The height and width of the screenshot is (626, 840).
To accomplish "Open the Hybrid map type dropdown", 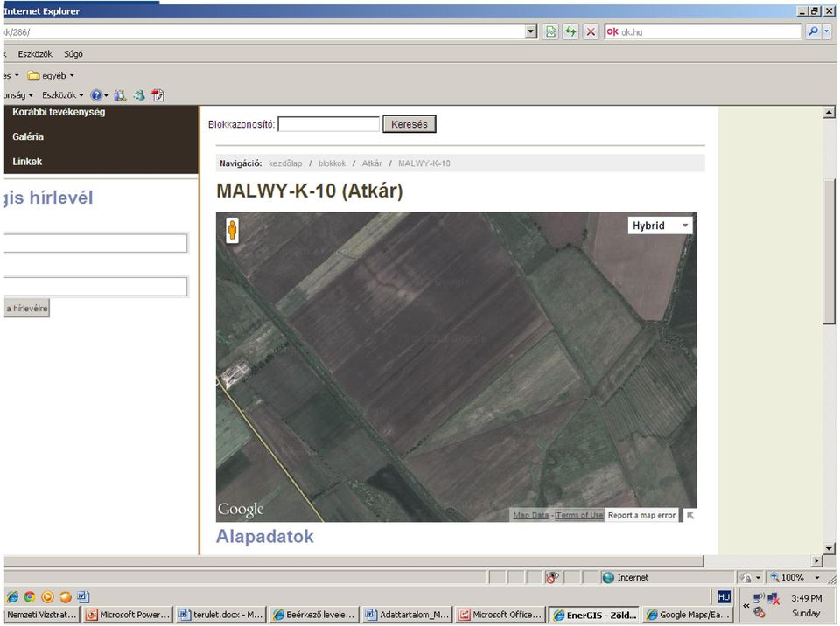I will click(x=660, y=226).
